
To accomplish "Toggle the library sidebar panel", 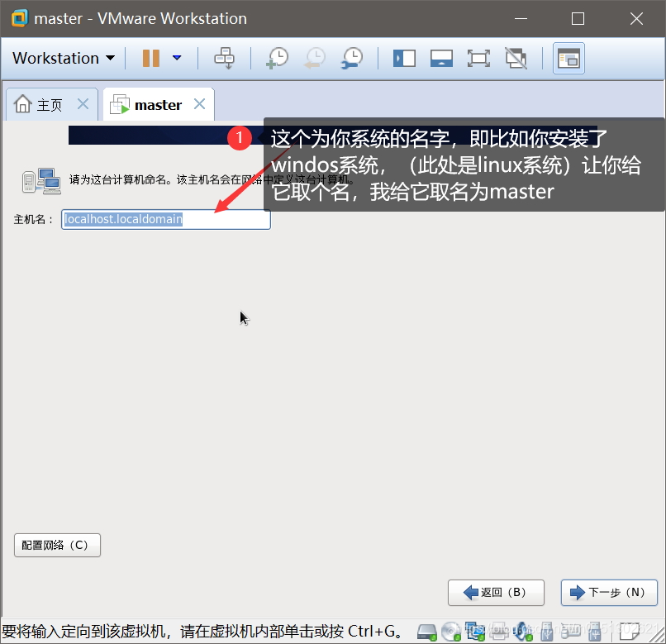I will (404, 58).
